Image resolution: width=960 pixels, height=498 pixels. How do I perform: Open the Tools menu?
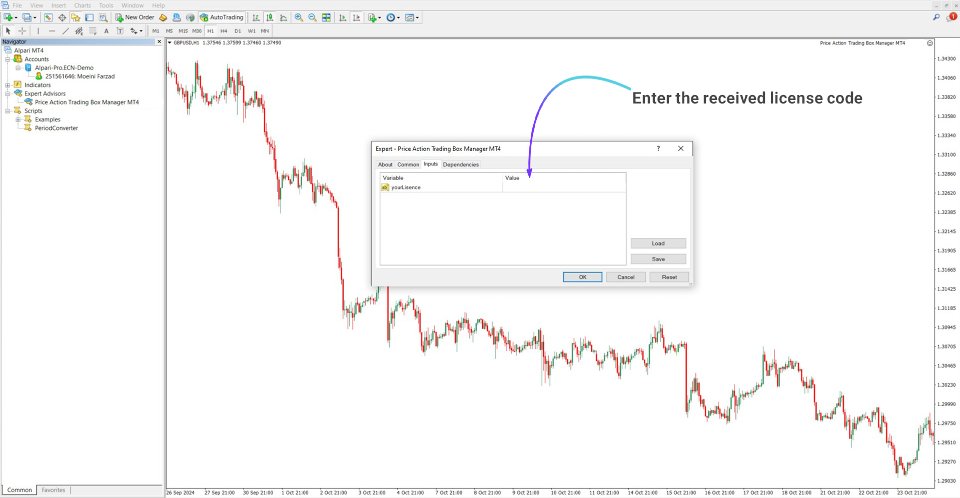pyautogui.click(x=106, y=6)
